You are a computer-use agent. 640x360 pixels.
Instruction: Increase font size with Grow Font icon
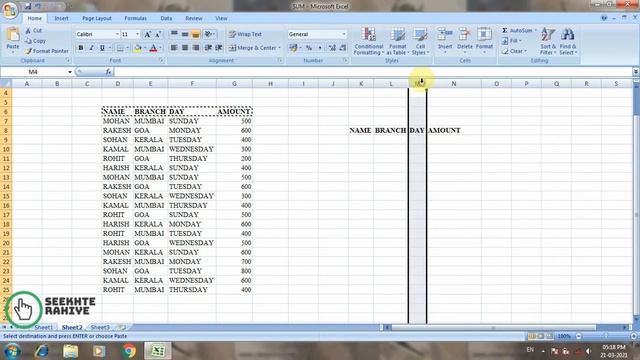point(148,34)
